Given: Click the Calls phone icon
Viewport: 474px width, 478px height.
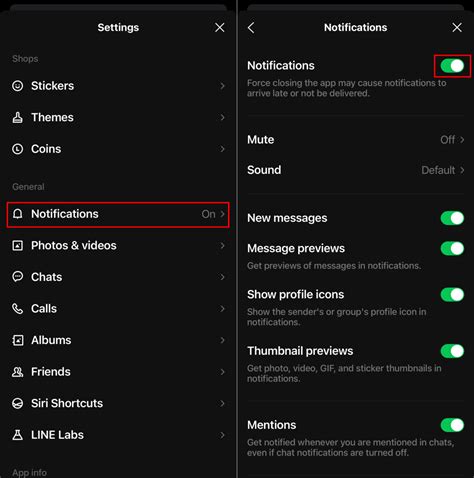Looking at the screenshot, I should coord(17,308).
